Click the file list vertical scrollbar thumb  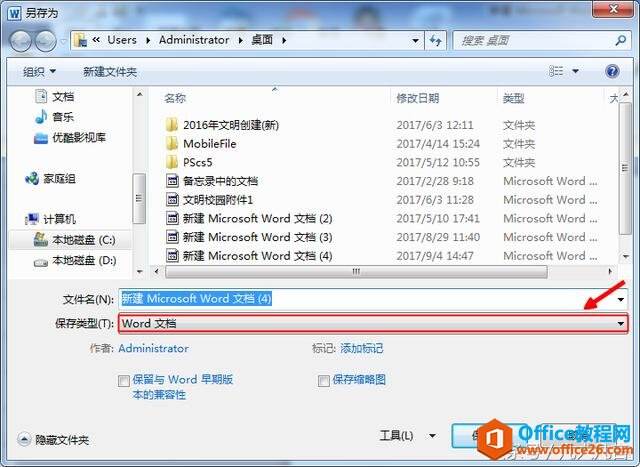(625, 168)
